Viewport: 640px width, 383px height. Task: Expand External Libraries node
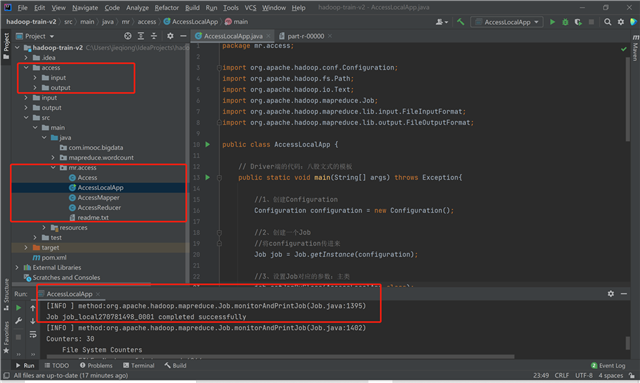coord(17,267)
